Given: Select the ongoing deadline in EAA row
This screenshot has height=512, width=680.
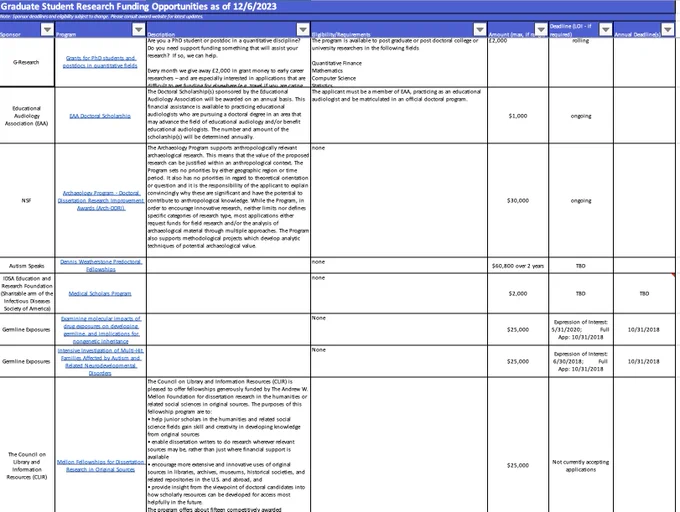Looking at the screenshot, I should (x=581, y=116).
